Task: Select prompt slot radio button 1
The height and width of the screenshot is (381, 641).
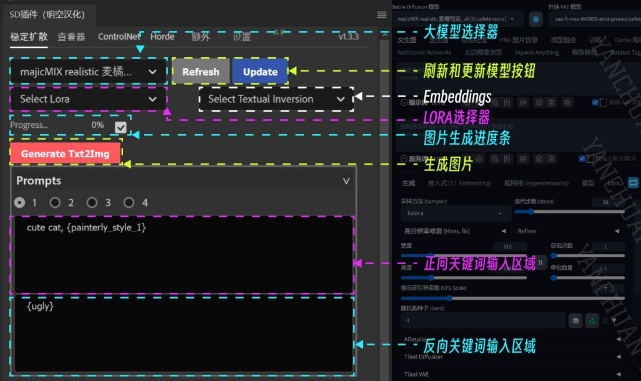Action: click(19, 202)
